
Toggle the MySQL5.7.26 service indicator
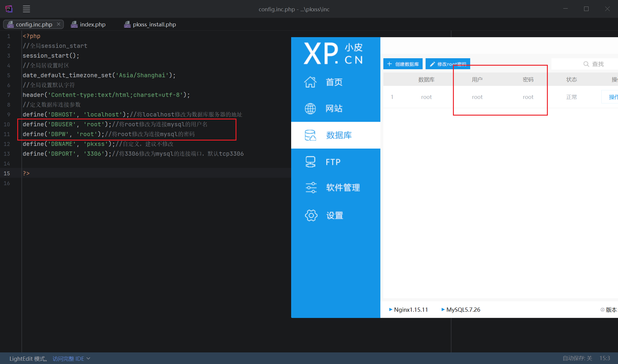pos(461,310)
